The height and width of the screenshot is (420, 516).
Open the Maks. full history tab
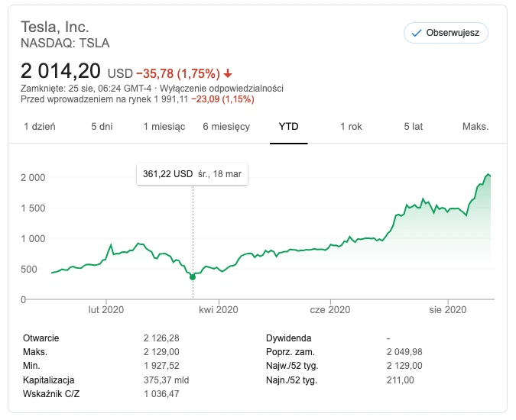(475, 127)
